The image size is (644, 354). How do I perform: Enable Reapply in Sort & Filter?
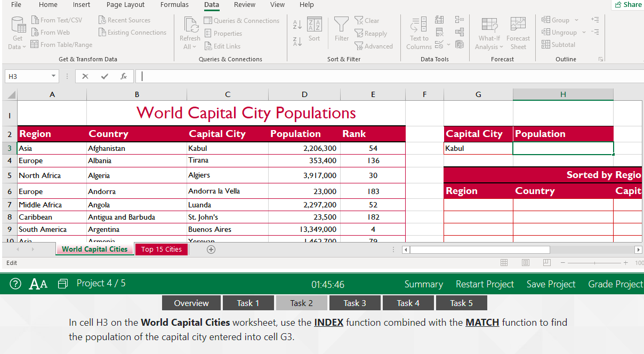tap(371, 33)
